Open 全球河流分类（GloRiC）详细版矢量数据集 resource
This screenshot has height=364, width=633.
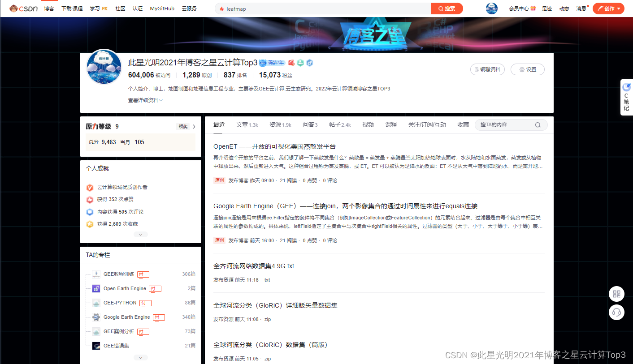click(275, 305)
